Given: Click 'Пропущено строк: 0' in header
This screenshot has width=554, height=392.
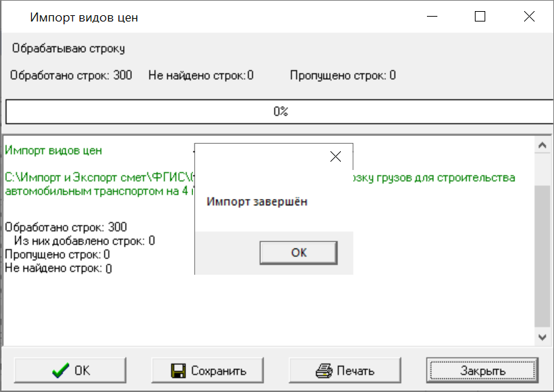Looking at the screenshot, I should click(x=343, y=75).
